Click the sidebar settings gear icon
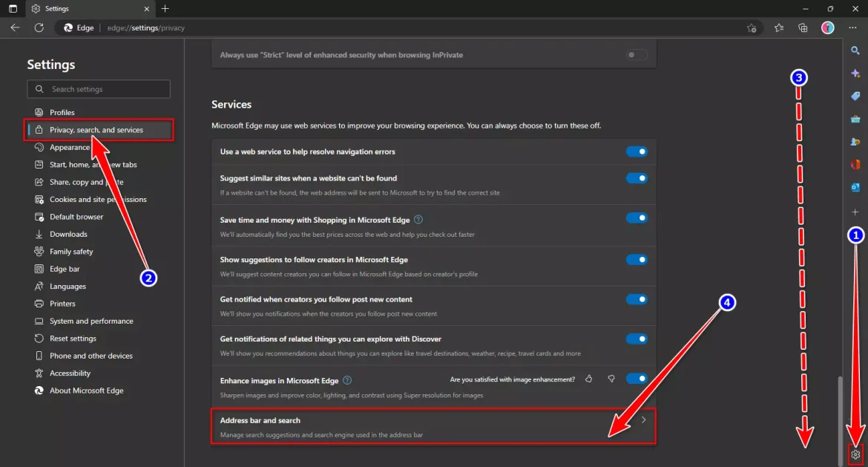 (855, 455)
